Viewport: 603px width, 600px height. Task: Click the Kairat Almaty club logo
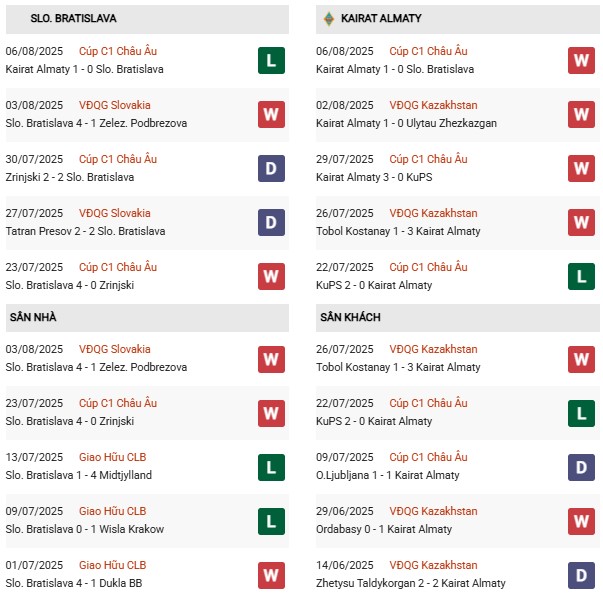[327, 18]
